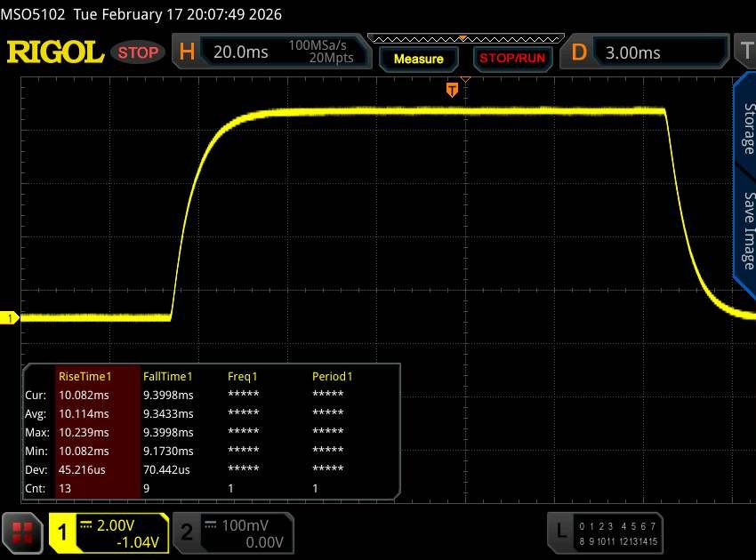Click the H horizontal timebase icon
The height and width of the screenshot is (560, 756).
pyautogui.click(x=187, y=52)
